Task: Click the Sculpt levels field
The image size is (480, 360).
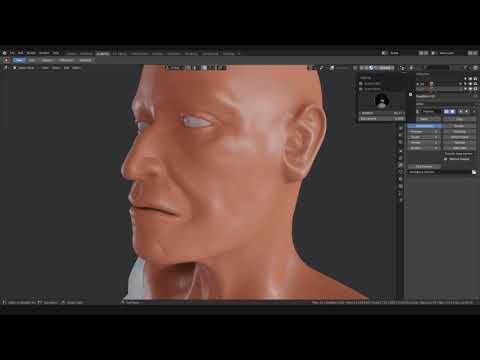Action: 424,137
